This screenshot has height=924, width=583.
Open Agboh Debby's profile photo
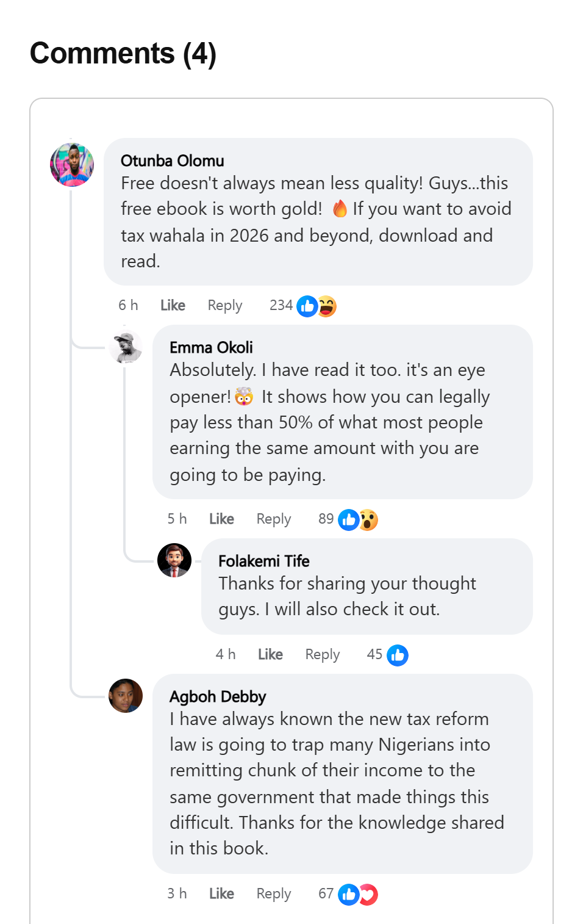pos(126,696)
